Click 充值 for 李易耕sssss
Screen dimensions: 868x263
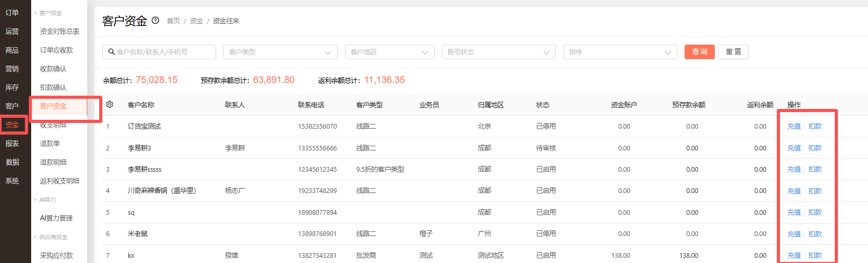(x=794, y=170)
